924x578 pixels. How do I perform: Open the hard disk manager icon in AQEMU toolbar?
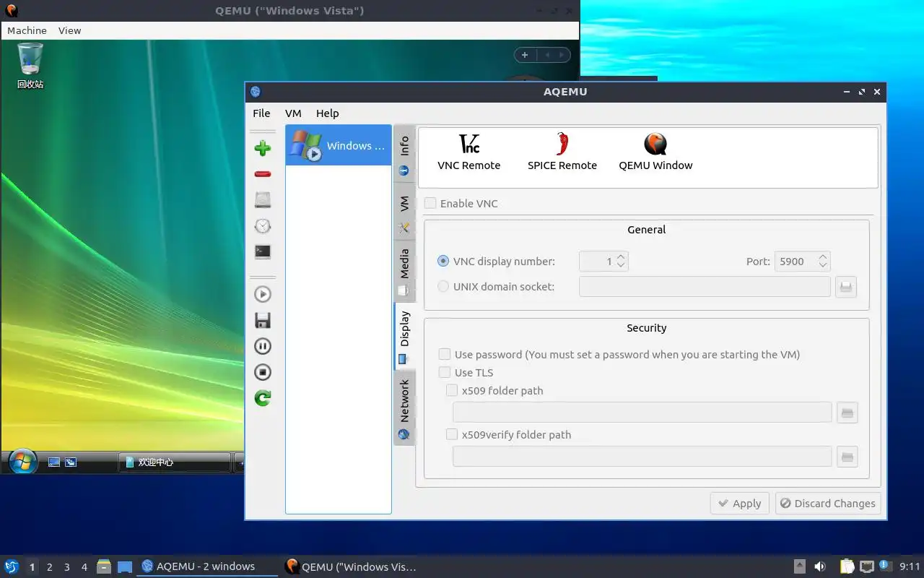(263, 200)
